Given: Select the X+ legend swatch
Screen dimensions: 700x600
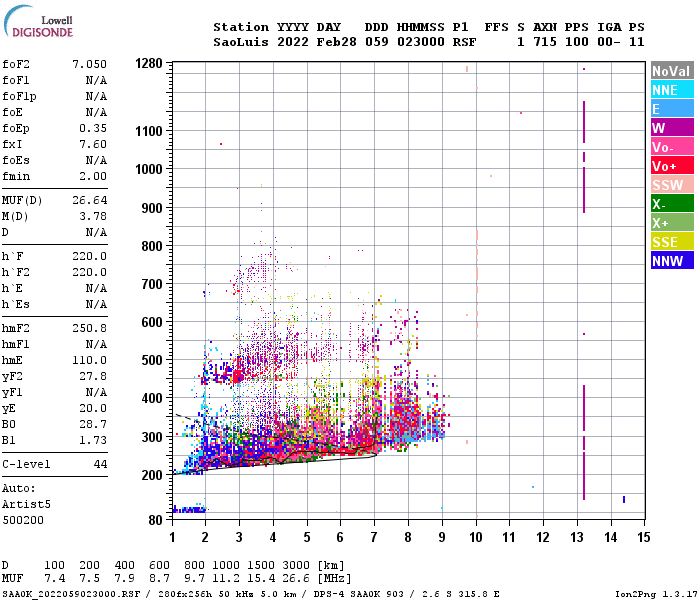Looking at the screenshot, I should pyautogui.click(x=672, y=223).
